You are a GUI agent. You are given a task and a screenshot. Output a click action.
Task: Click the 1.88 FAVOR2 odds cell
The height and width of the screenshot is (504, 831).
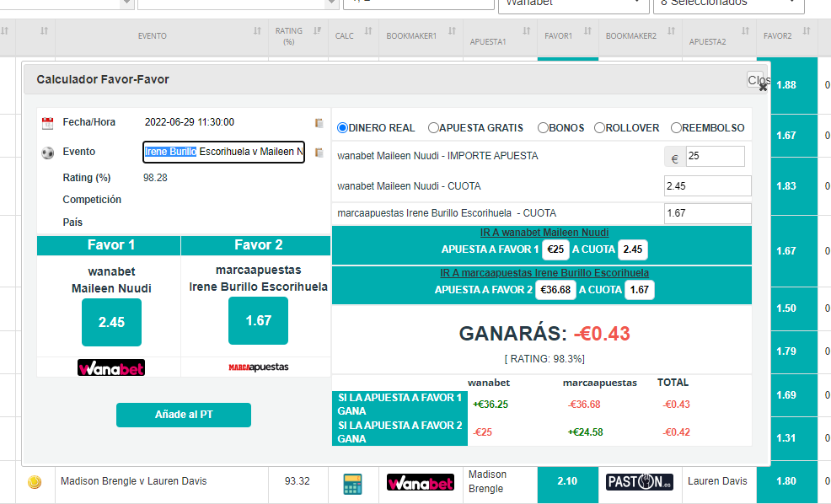pyautogui.click(x=786, y=85)
